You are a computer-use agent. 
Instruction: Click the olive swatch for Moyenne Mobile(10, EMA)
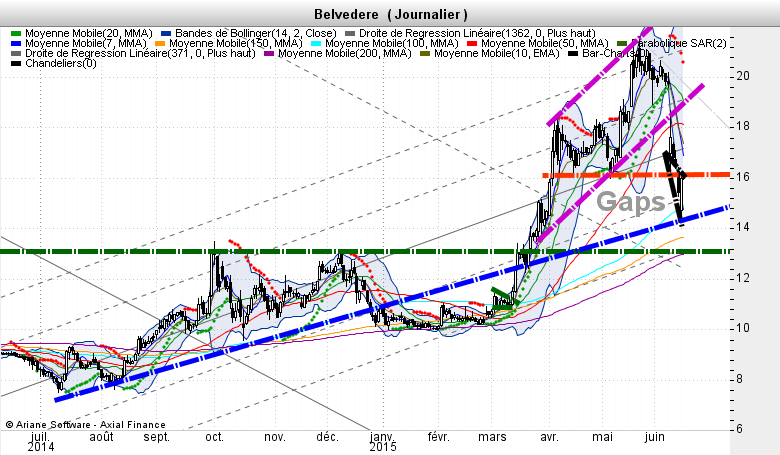click(425, 53)
